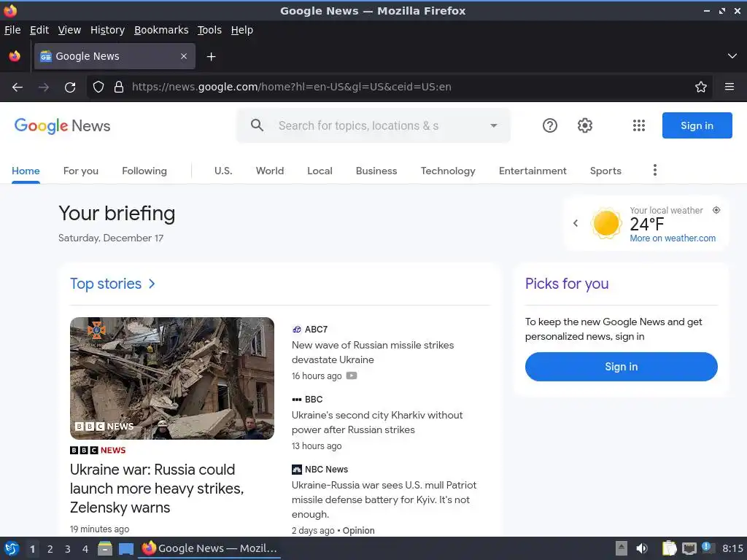Open the World news section
Viewport: 747px width, 560px height.
click(270, 171)
